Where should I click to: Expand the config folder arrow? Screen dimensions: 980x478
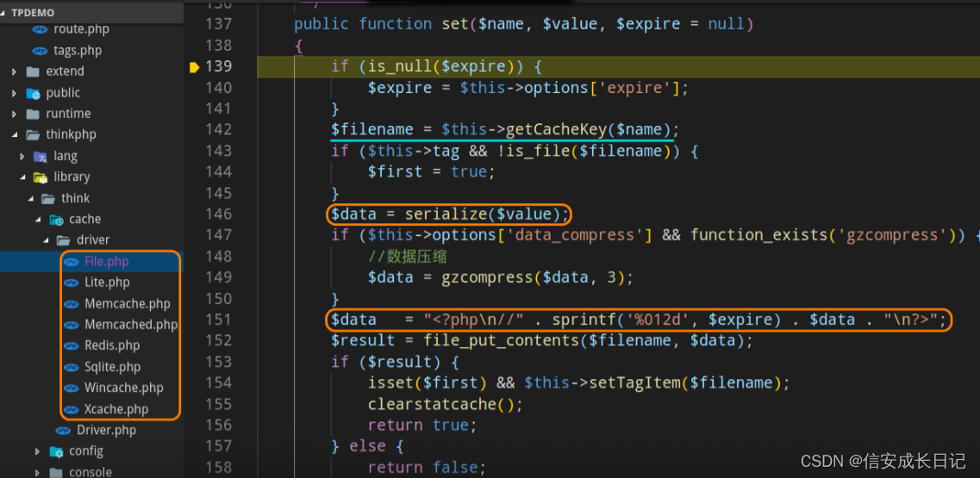click(x=38, y=451)
